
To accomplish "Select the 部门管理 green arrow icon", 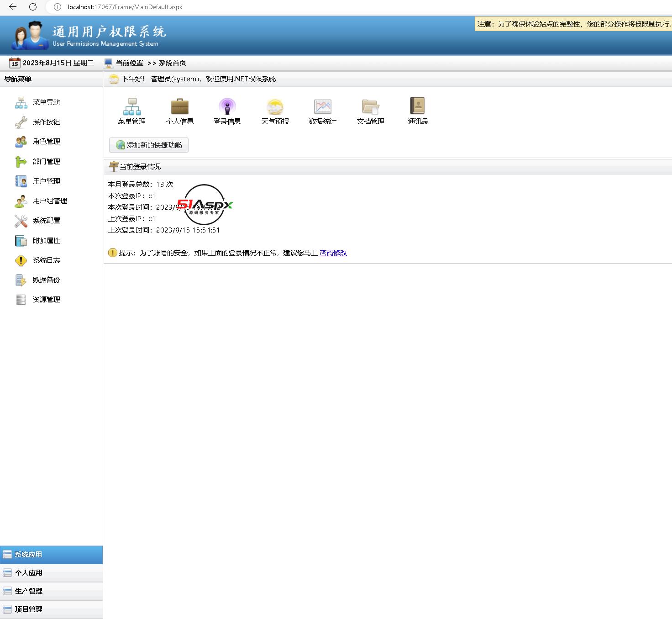I will pyautogui.click(x=21, y=161).
